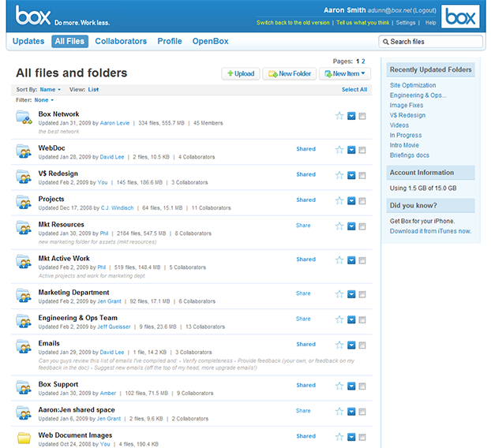Open the Mkt Resources options dropdown arrow

pyautogui.click(x=351, y=226)
